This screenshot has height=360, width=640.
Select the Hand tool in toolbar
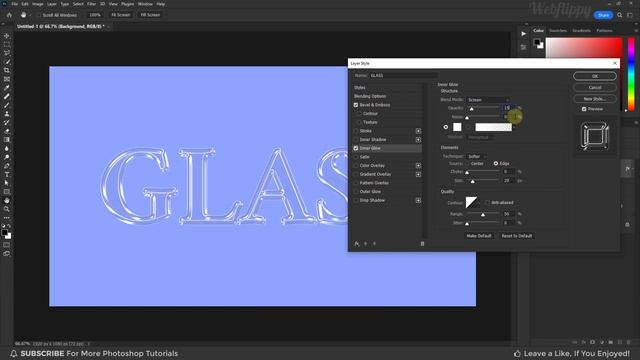pos(7,200)
